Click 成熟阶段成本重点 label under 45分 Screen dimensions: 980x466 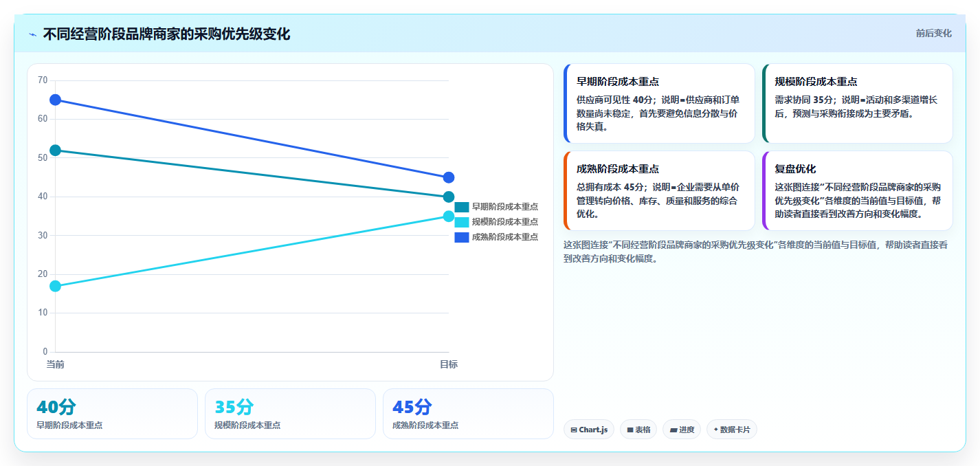(425, 425)
